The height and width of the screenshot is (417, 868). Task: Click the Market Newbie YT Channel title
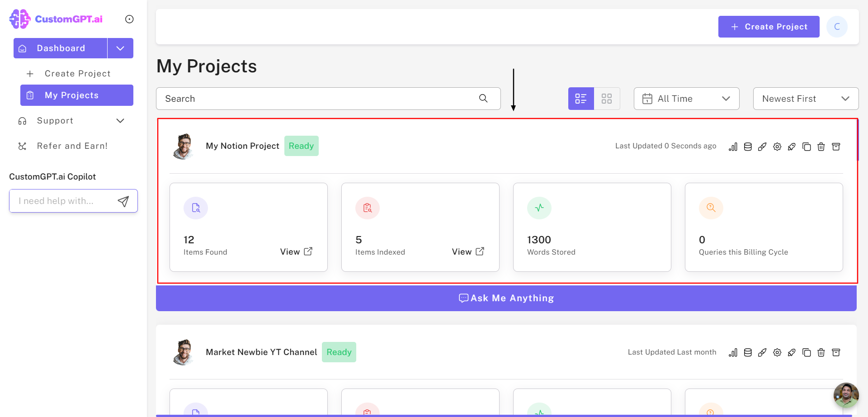pyautogui.click(x=261, y=352)
